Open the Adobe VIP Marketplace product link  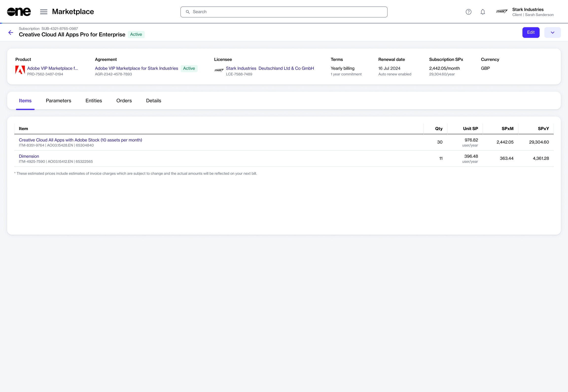[x=53, y=68]
